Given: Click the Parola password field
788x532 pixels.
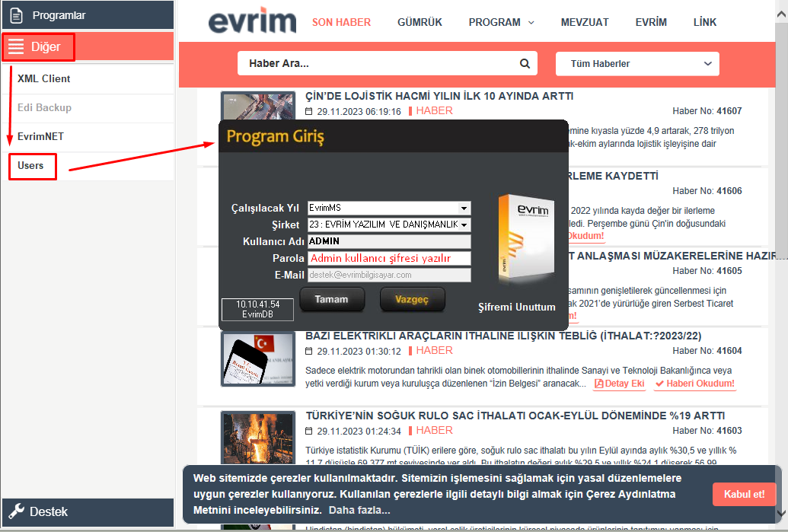Looking at the screenshot, I should pos(389,258).
